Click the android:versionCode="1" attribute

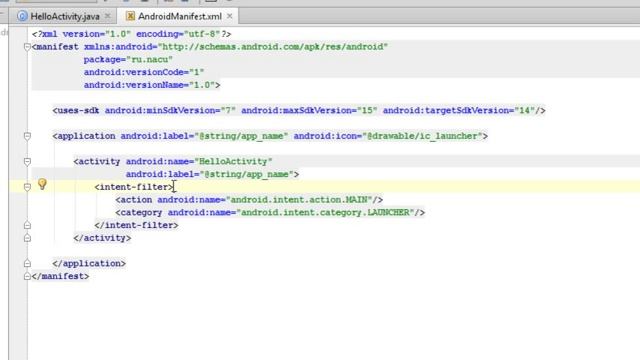point(144,72)
